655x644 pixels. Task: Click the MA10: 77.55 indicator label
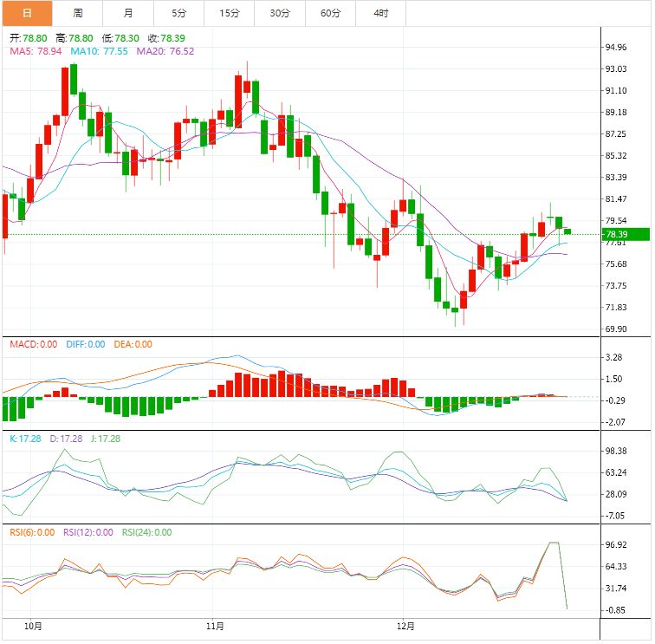[100, 52]
